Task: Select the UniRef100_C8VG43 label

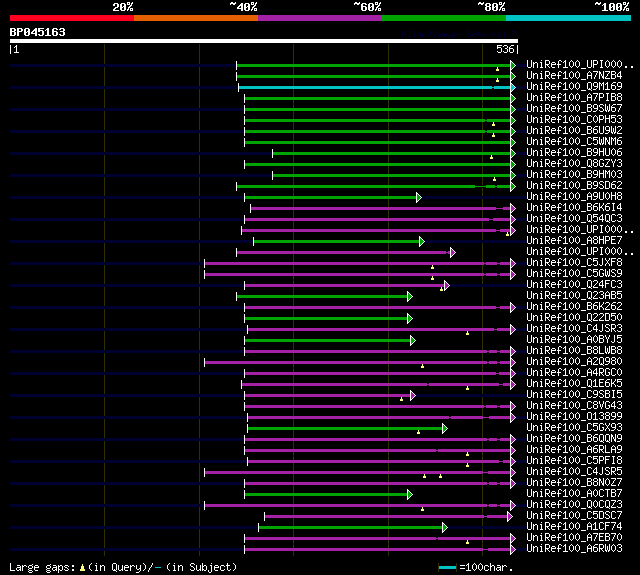Action: tap(574, 406)
